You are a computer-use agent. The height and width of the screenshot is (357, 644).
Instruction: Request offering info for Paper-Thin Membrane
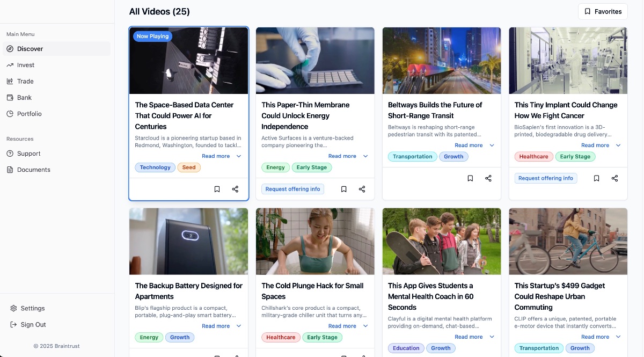pos(292,189)
